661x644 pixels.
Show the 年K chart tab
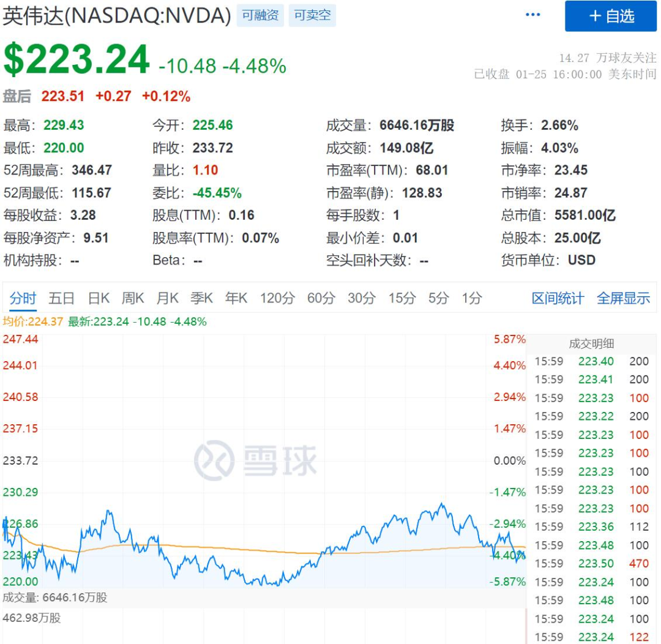(236, 298)
